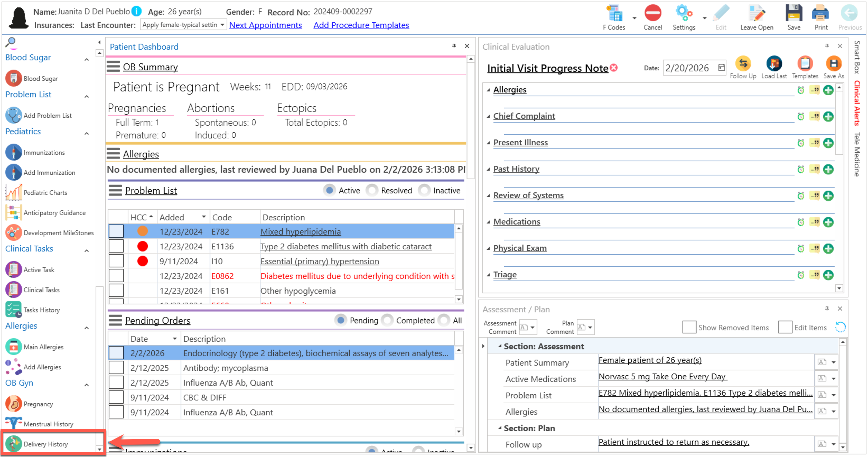
Task: Select Completed orders radio button
Action: click(388, 320)
